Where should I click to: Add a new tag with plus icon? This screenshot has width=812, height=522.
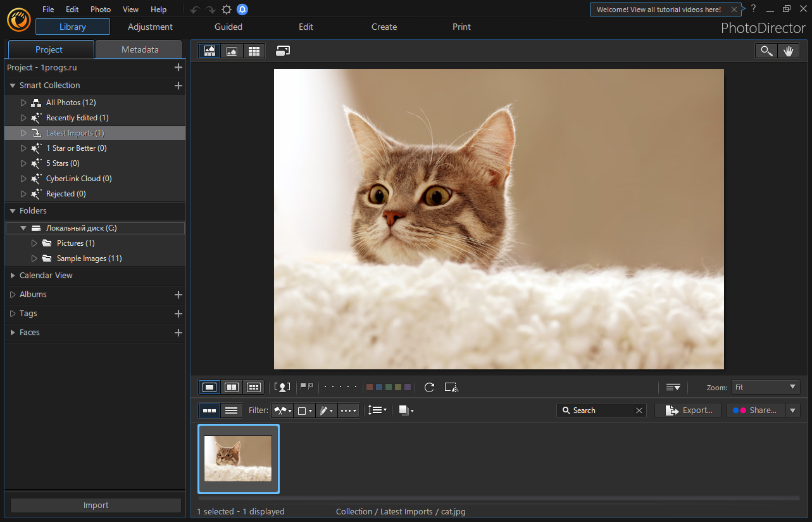click(178, 314)
